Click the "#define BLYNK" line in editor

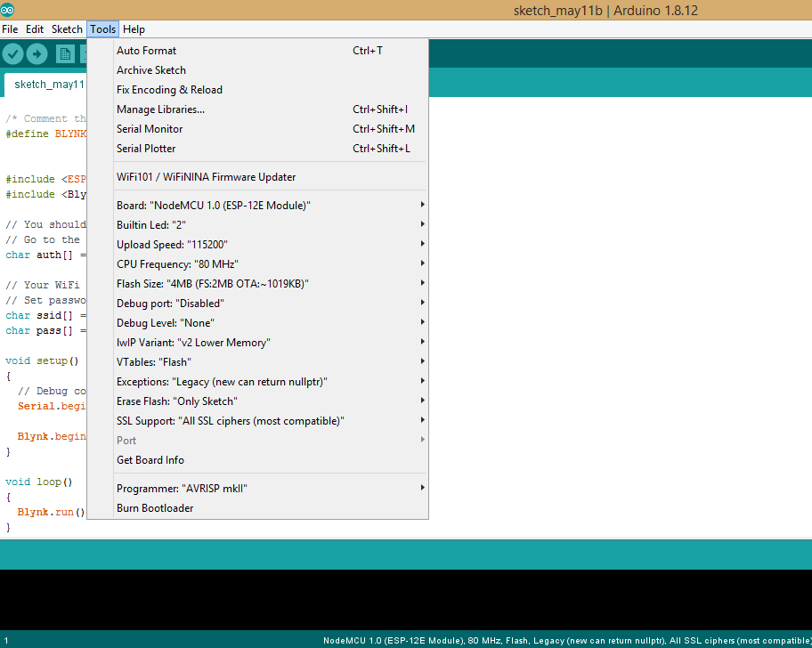point(45,134)
